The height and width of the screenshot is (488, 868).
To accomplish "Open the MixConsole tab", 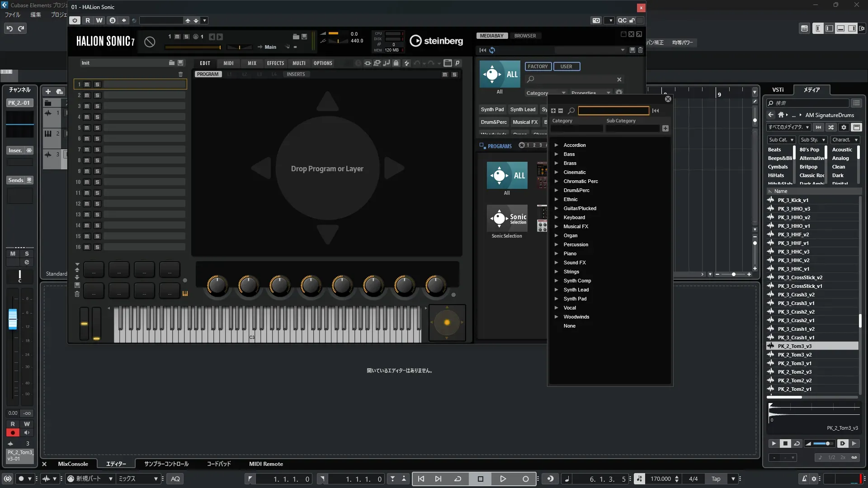I will (73, 464).
